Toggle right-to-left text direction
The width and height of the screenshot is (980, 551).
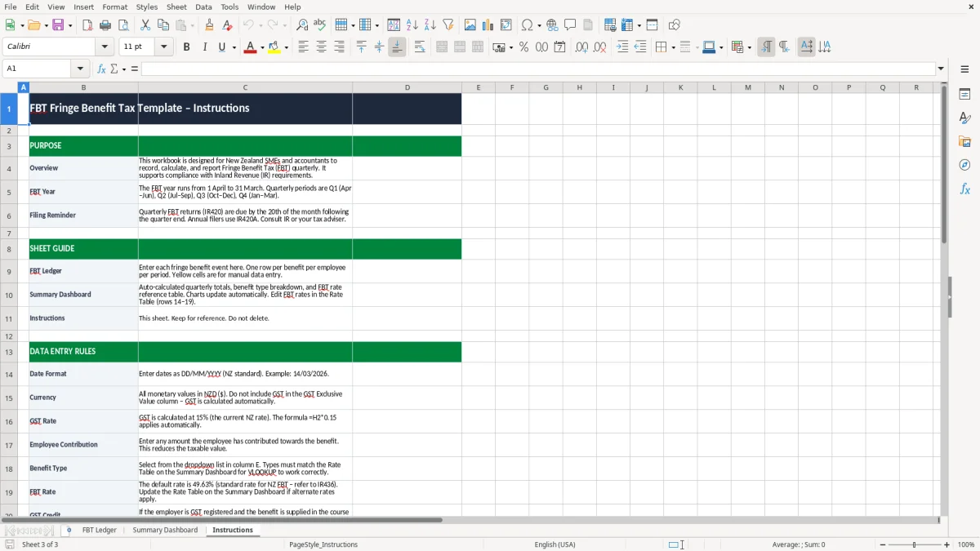tap(784, 47)
